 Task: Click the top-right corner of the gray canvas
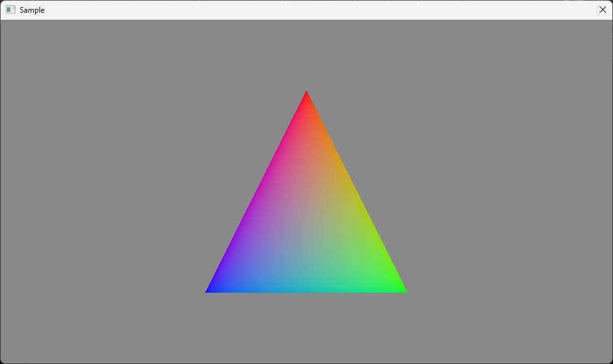point(609,22)
